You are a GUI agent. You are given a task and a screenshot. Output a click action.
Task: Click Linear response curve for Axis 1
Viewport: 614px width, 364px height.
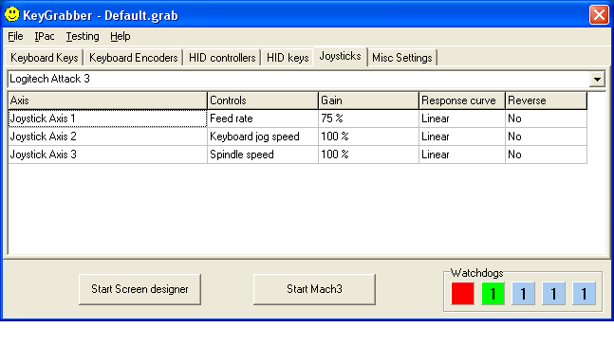click(x=462, y=118)
